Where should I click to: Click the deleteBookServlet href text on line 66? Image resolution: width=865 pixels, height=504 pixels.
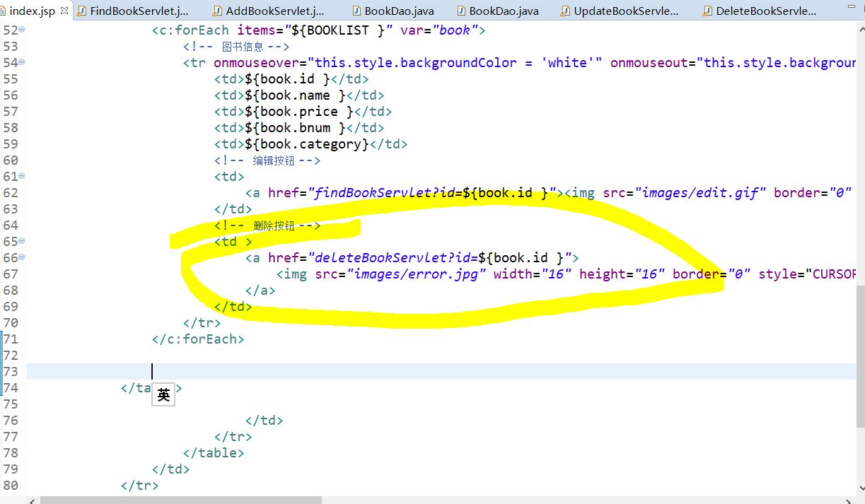[394, 257]
